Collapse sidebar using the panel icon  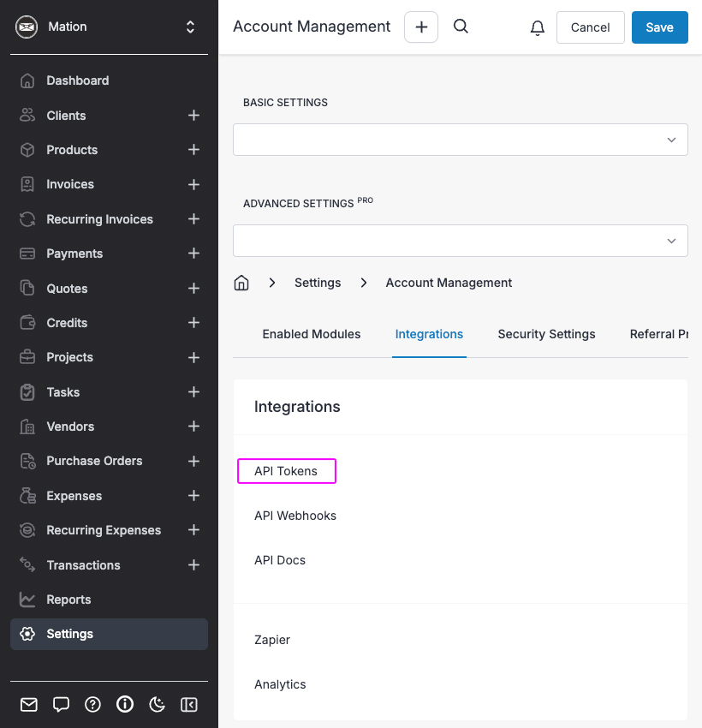pyautogui.click(x=189, y=704)
